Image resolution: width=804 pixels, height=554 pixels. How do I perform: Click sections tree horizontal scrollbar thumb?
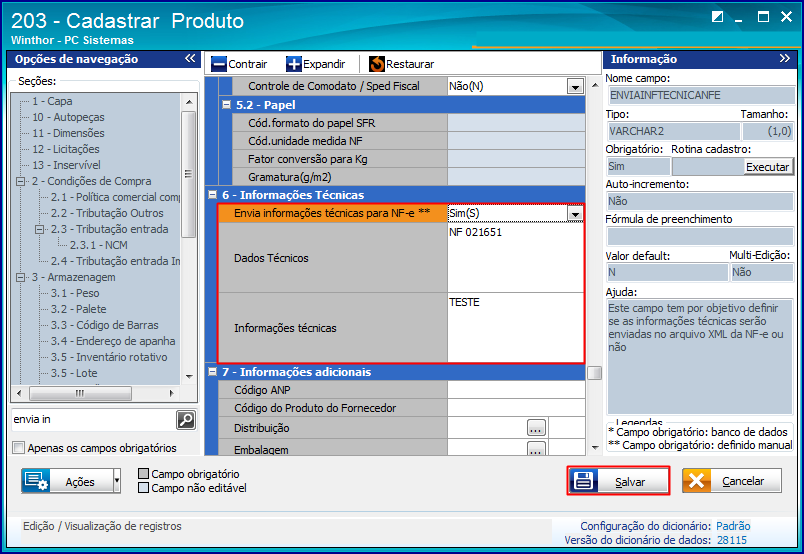coord(80,393)
